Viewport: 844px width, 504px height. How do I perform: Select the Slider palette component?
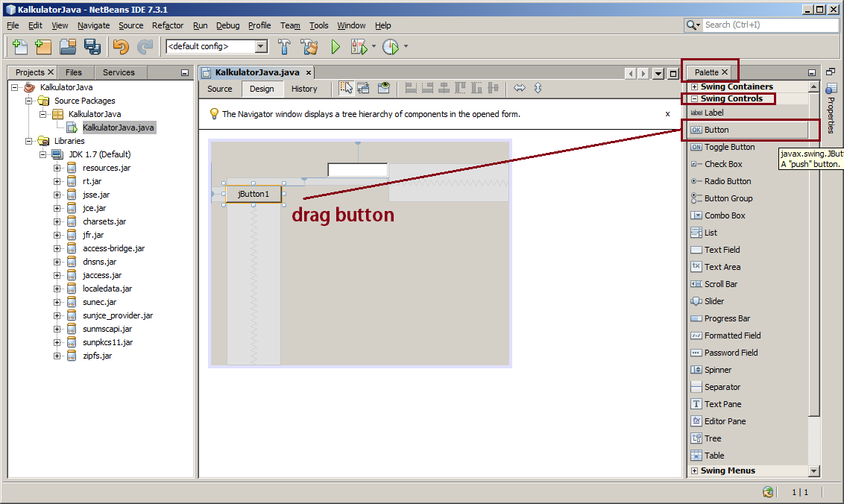point(749,301)
